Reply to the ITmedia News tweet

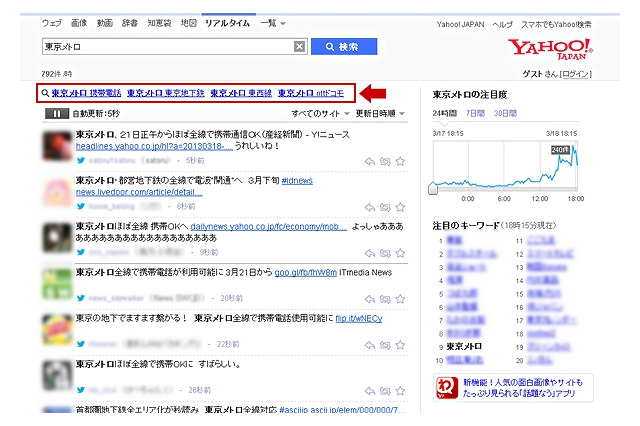[x=370, y=299]
